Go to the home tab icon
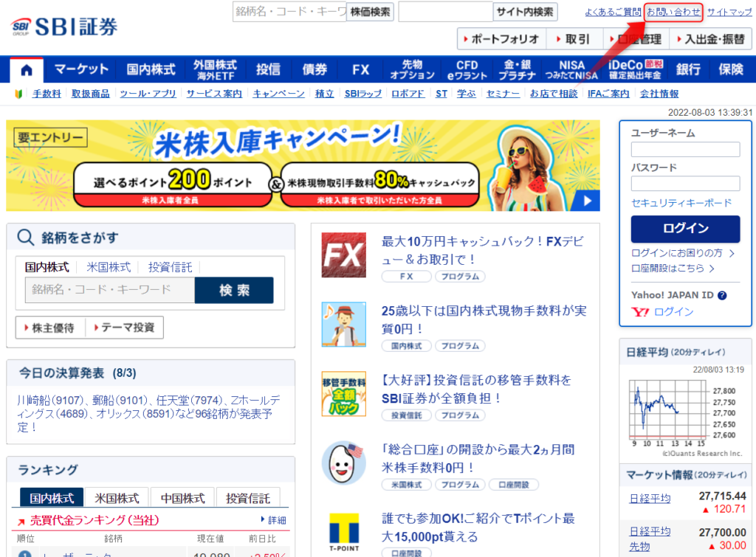 [x=27, y=70]
